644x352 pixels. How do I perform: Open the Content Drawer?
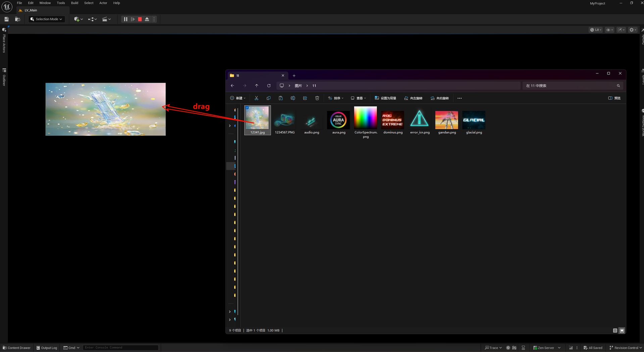click(16, 348)
